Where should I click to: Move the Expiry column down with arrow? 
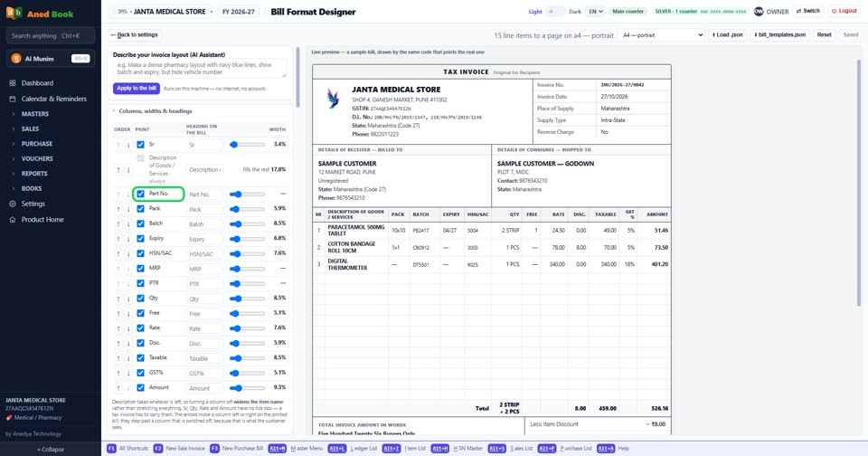click(x=127, y=239)
